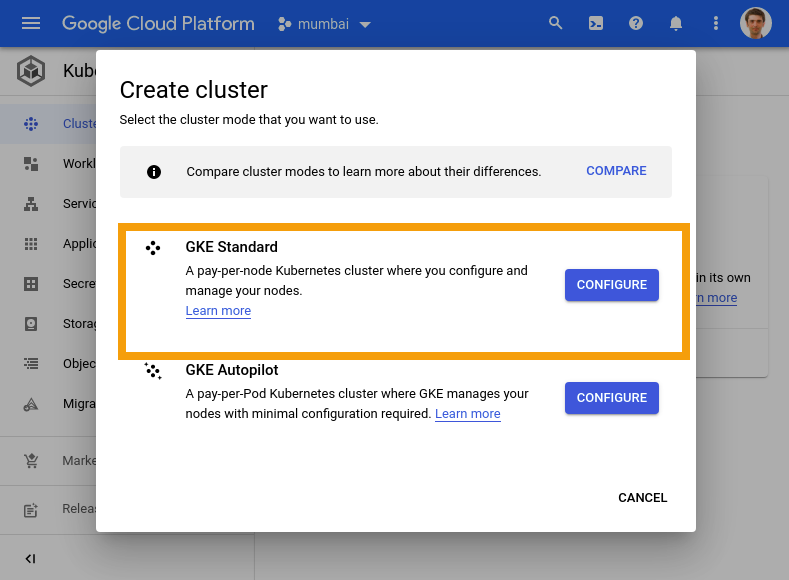Click the search magnifier icon

(555, 23)
